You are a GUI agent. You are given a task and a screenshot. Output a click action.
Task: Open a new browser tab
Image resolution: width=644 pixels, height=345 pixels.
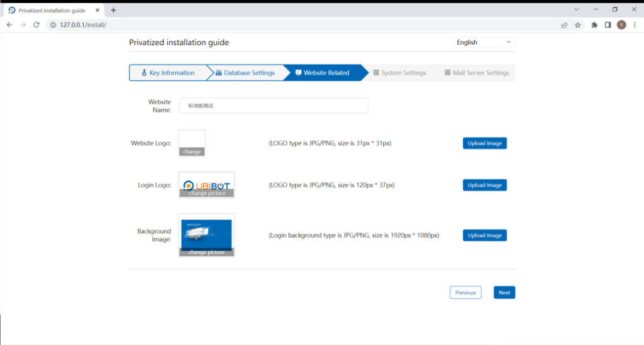point(113,10)
